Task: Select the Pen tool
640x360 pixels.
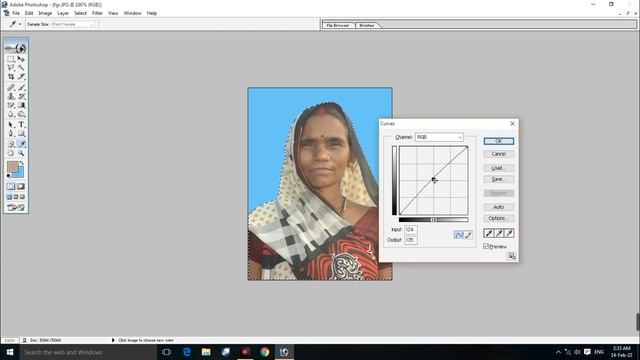Action: tap(11, 133)
